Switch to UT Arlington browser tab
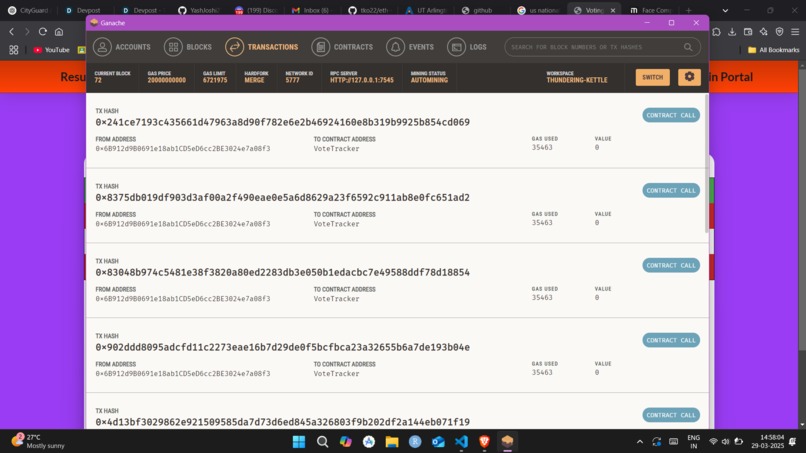 click(426, 10)
